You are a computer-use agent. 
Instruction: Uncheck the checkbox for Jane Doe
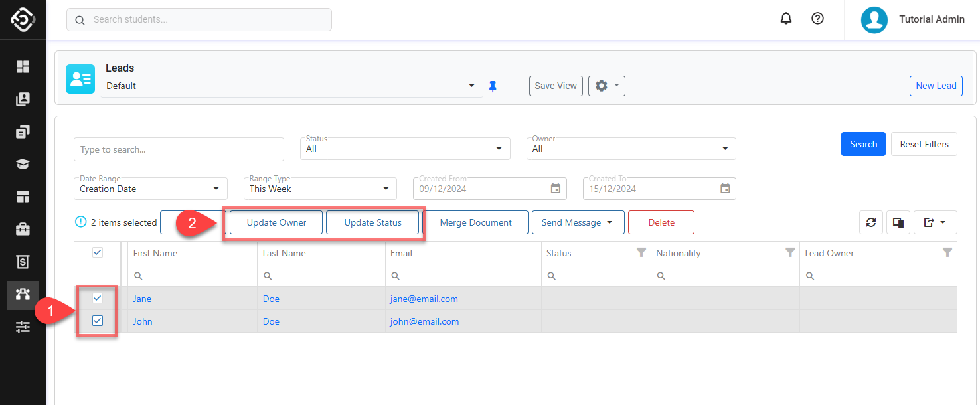point(98,298)
